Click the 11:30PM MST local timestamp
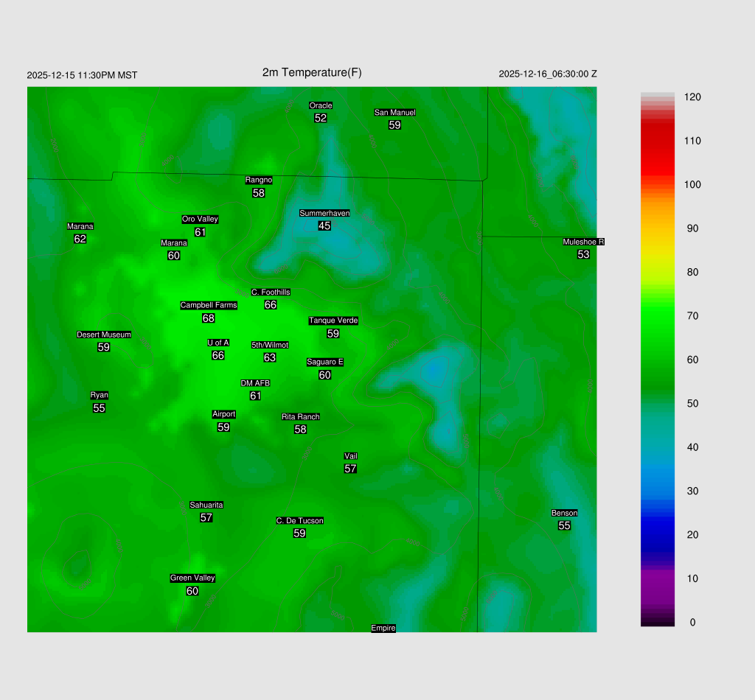This screenshot has width=755, height=700. (x=82, y=75)
